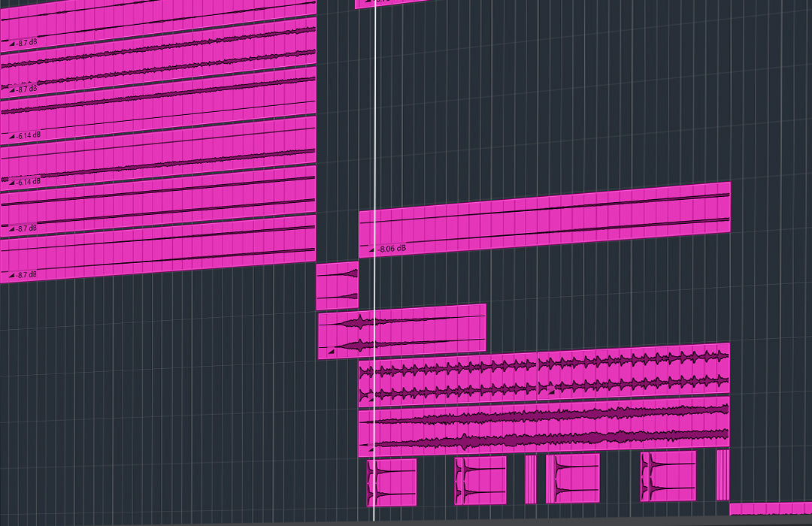Select the small fade-in clip left of the playhead
The height and width of the screenshot is (526, 812).
[x=337, y=286]
